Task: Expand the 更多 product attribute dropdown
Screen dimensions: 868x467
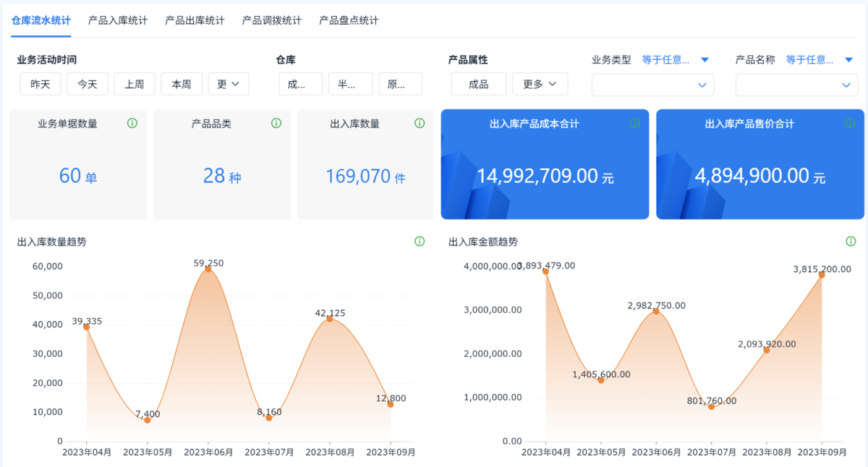Action: (540, 84)
